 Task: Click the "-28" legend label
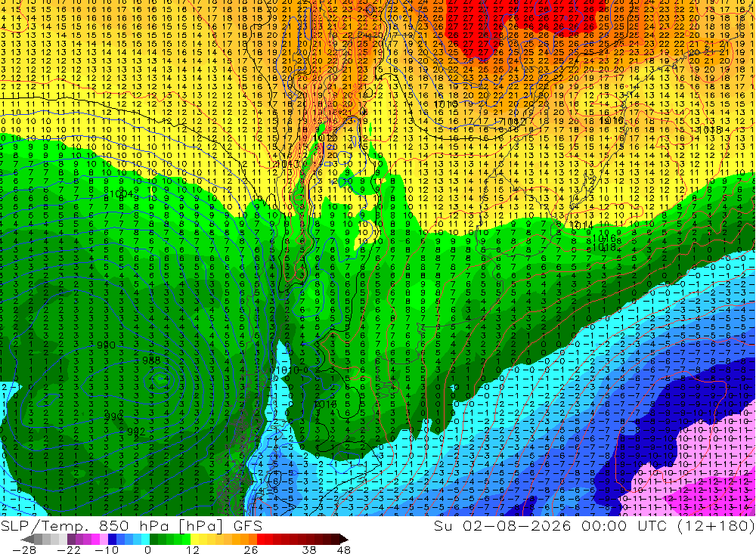(x=24, y=550)
